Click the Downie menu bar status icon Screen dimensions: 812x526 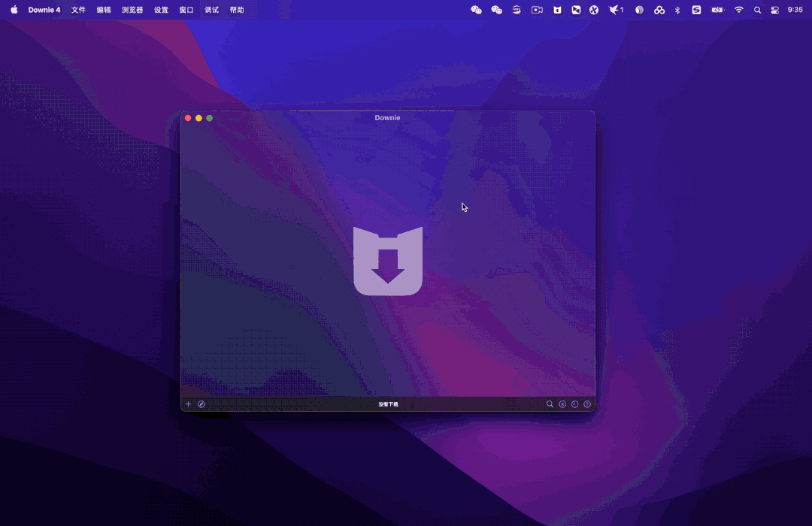(557, 10)
